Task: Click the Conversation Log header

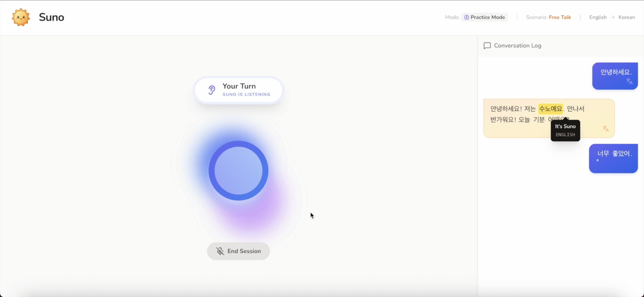Action: [x=517, y=46]
